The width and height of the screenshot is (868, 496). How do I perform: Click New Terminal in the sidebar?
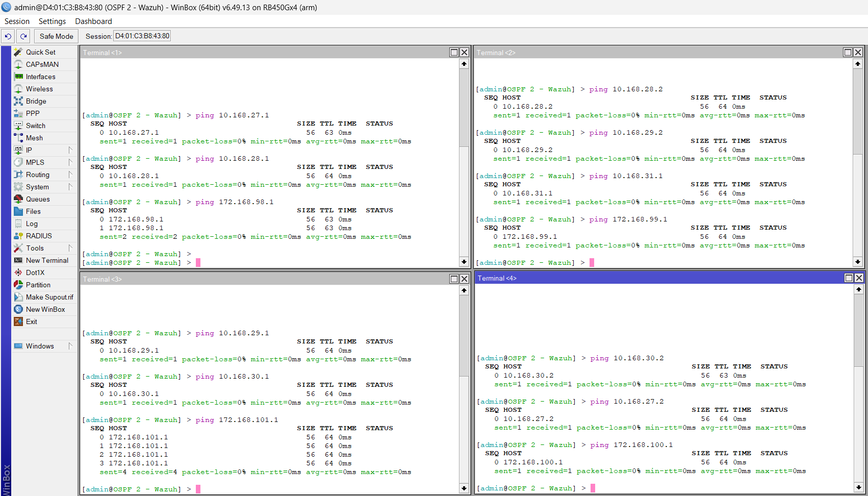(x=46, y=260)
